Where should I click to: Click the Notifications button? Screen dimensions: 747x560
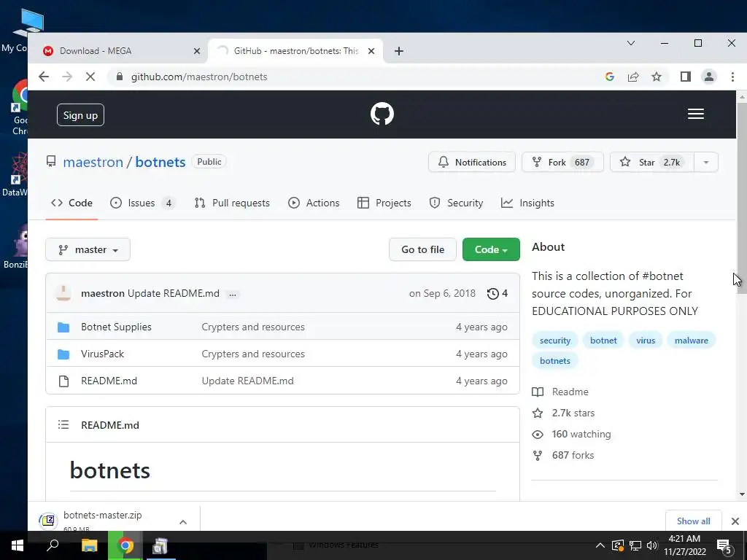(x=472, y=163)
